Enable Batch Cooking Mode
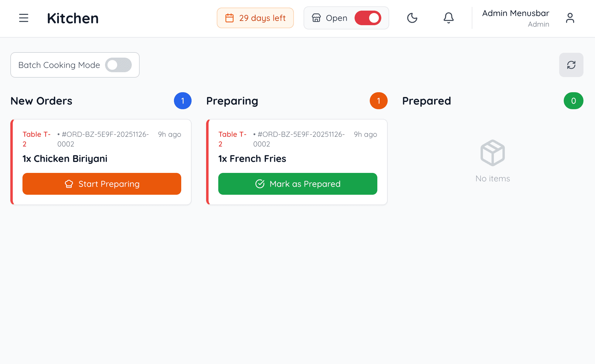The height and width of the screenshot is (364, 595). click(x=119, y=65)
